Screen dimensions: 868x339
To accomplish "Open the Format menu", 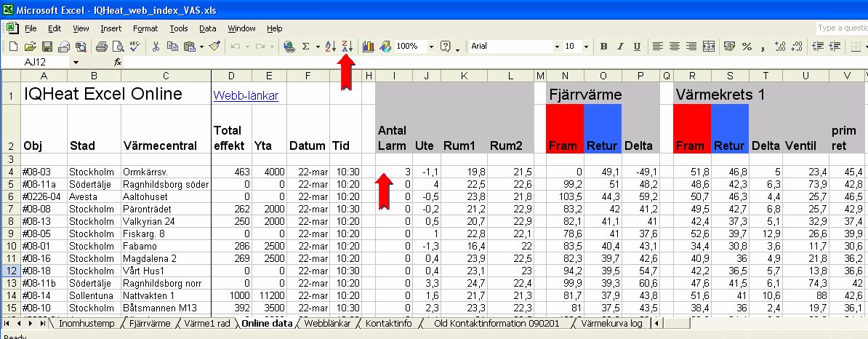I will tap(145, 28).
